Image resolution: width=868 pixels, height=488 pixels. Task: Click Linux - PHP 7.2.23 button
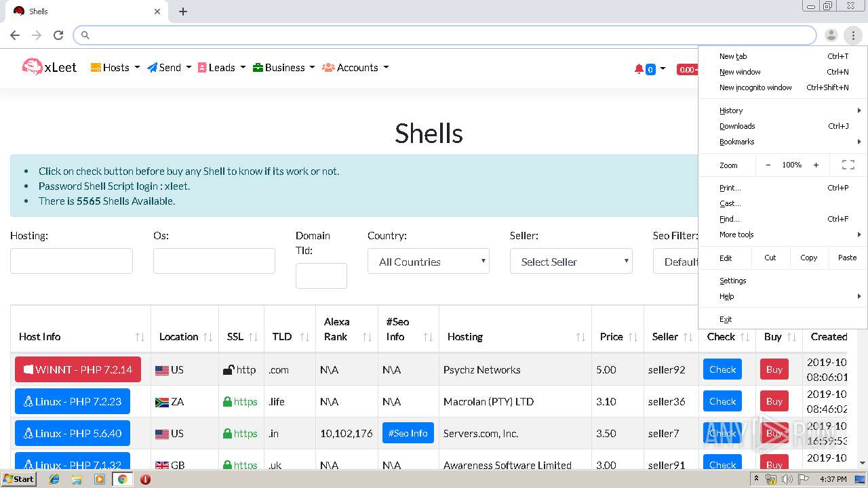click(73, 401)
